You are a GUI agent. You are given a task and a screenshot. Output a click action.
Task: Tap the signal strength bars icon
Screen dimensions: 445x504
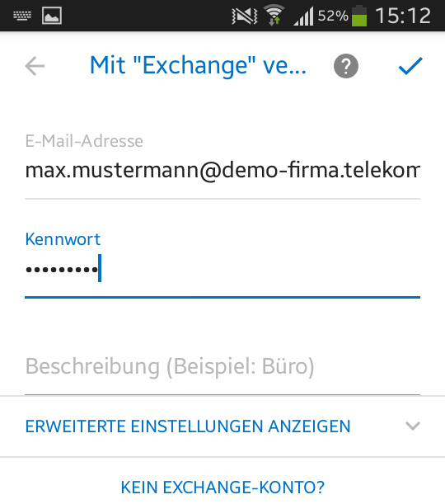tap(303, 16)
